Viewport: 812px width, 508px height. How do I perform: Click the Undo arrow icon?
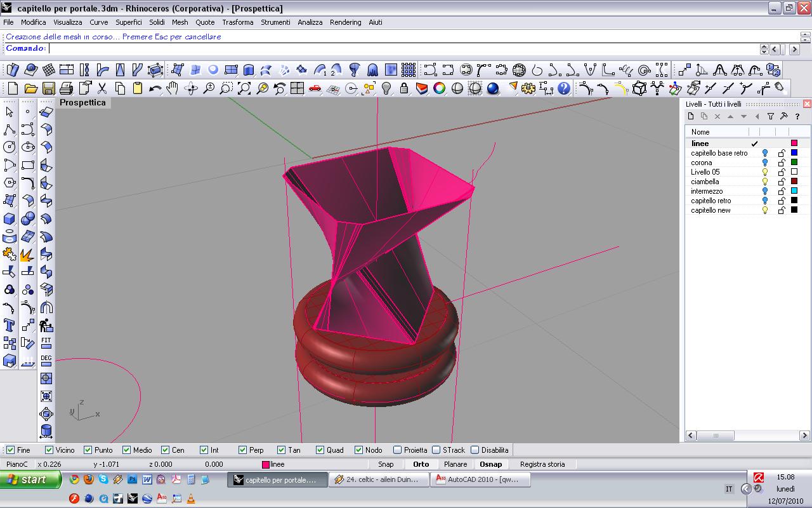(155, 88)
